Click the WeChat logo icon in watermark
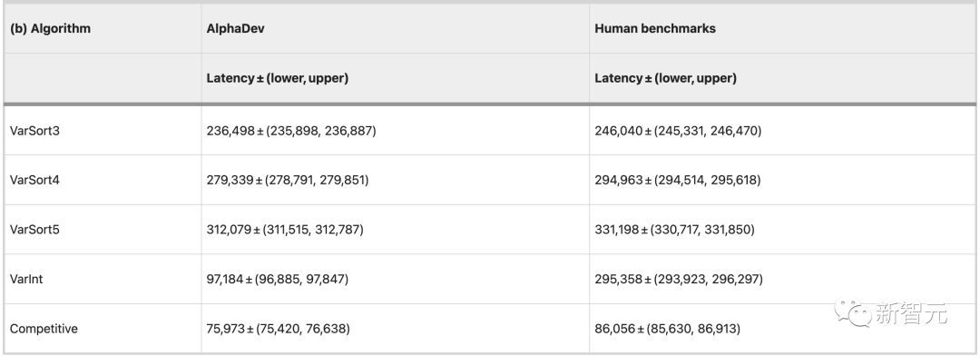The width and height of the screenshot is (980, 356). pyautogui.click(x=853, y=312)
